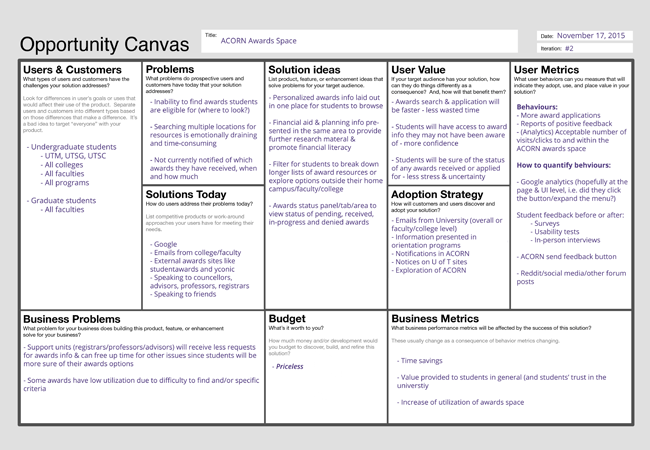Screen dimensions: 650x450
Task: Click 'External awards sites like' entry
Action: [192, 261]
